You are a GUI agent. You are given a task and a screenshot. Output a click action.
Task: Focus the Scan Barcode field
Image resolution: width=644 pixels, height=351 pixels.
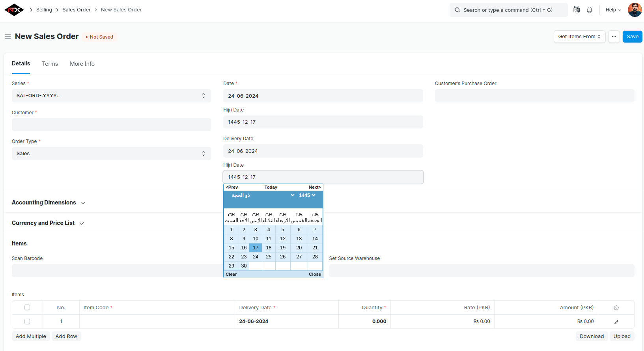pos(118,271)
